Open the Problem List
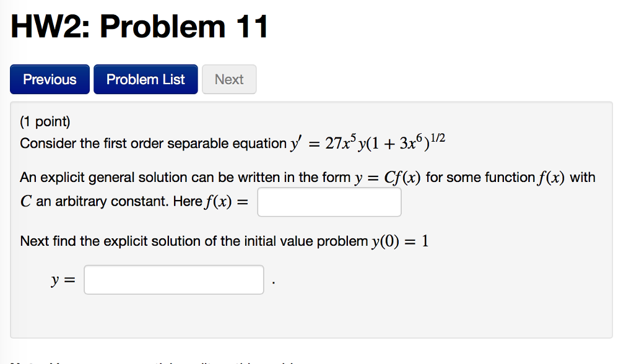The width and height of the screenshot is (634, 364). 145,79
